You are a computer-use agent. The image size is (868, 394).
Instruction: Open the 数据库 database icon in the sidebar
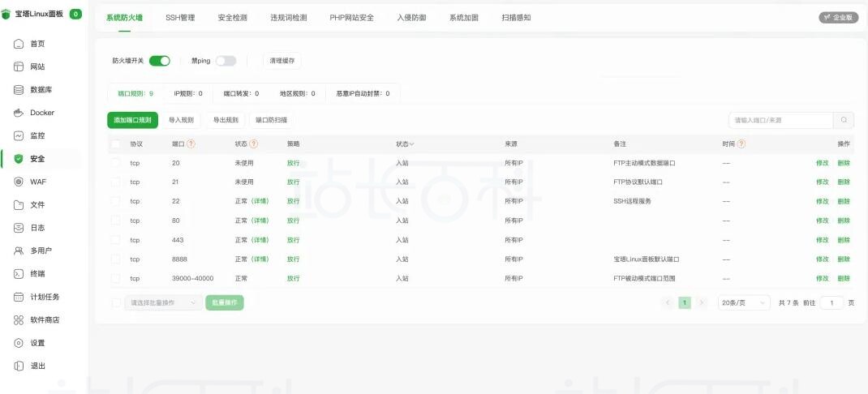click(19, 90)
